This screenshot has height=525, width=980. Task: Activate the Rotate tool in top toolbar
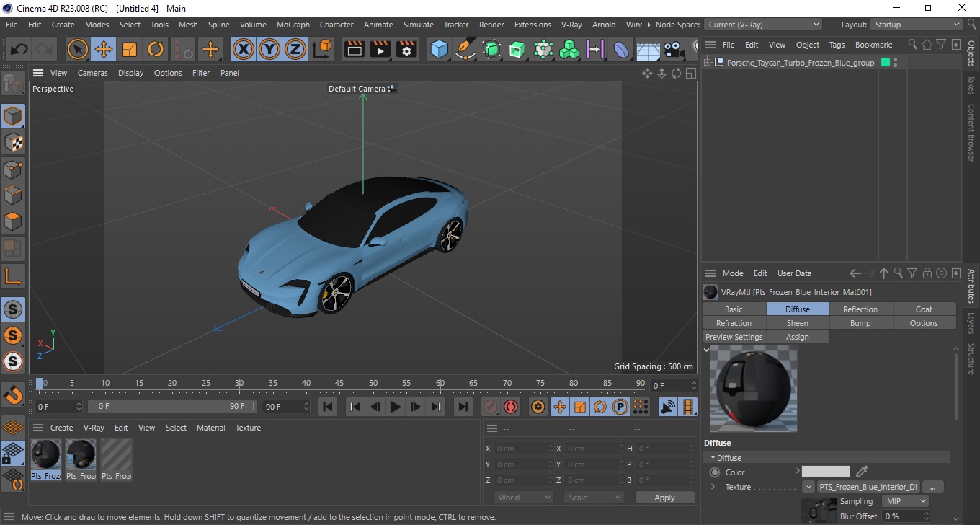click(x=156, y=49)
